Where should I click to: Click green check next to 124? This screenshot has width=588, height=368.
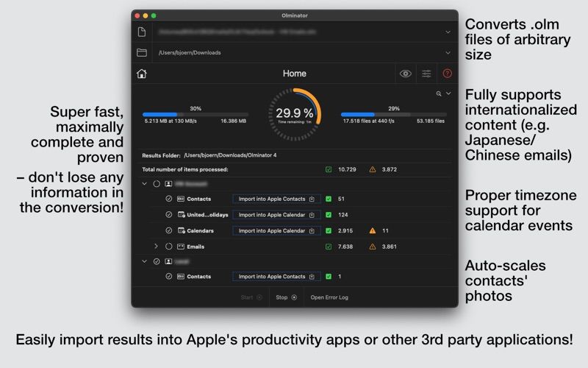click(329, 215)
